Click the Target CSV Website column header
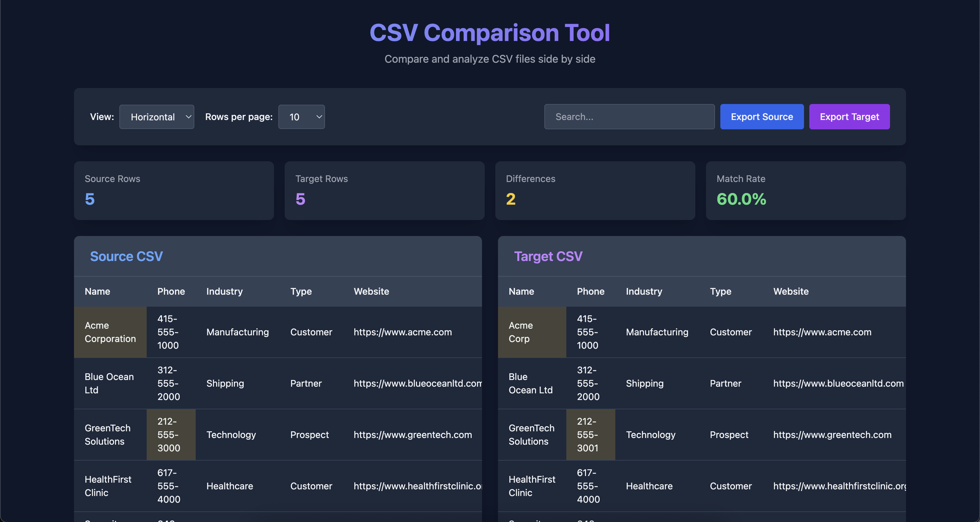Screen dimensions: 980x522 click(x=791, y=291)
